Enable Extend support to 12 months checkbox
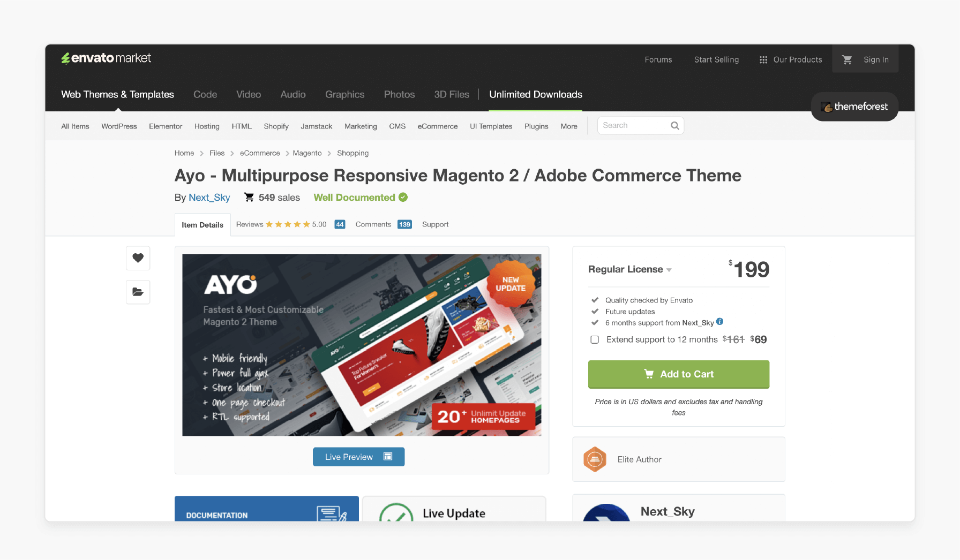 click(x=595, y=339)
